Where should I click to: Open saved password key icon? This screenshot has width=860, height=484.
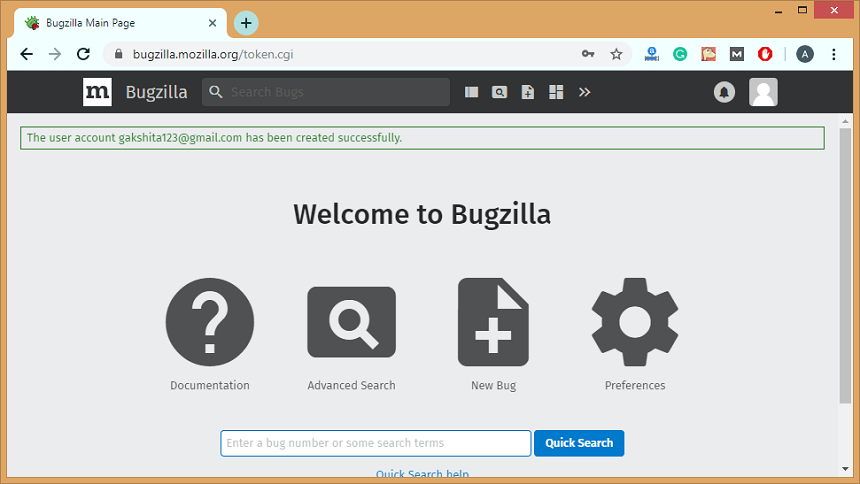click(588, 54)
